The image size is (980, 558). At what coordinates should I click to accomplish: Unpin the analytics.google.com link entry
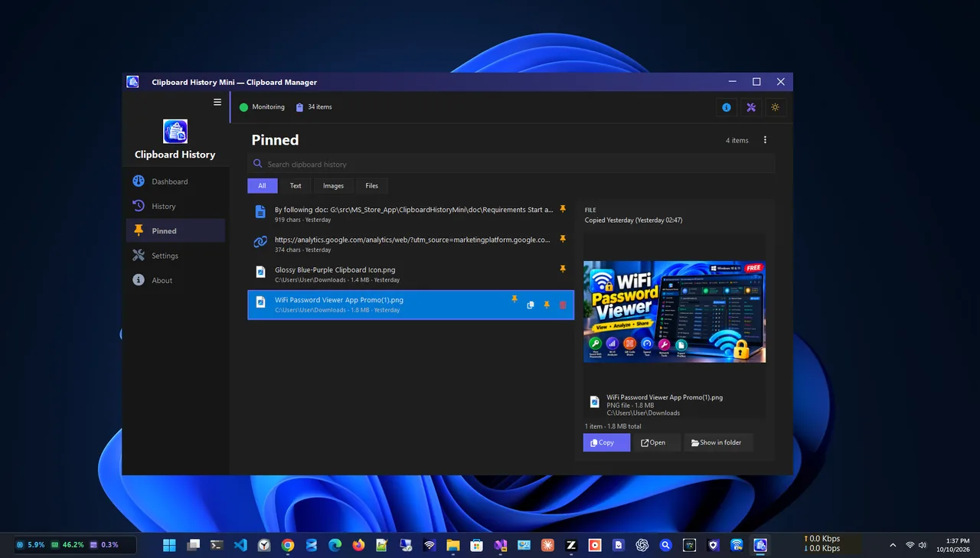coord(563,239)
